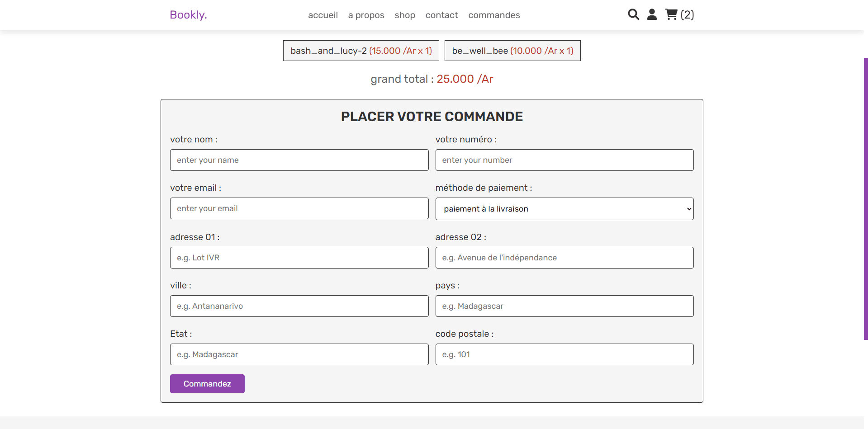Click into the adresse 01 field
Screen dimensions: 868x429
[x=299, y=258]
